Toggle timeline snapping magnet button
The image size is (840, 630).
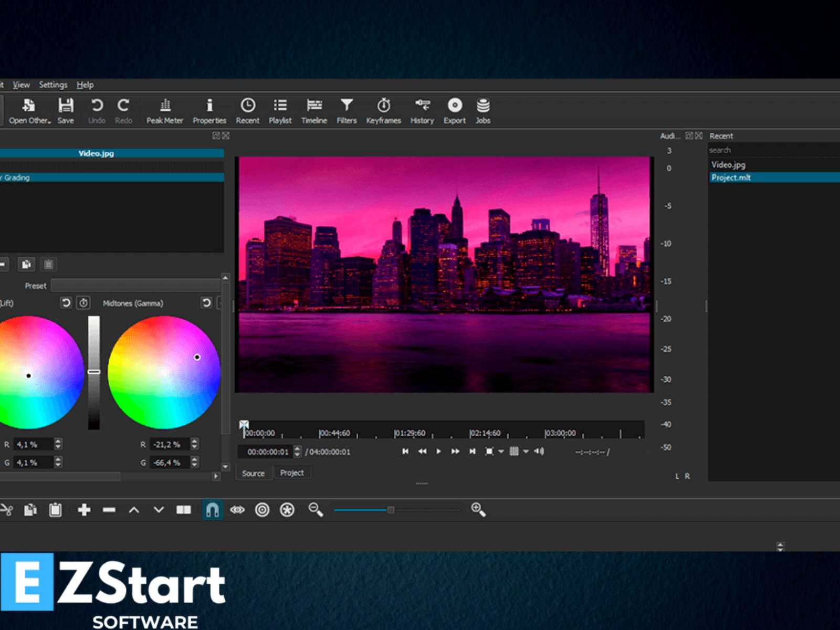click(212, 510)
